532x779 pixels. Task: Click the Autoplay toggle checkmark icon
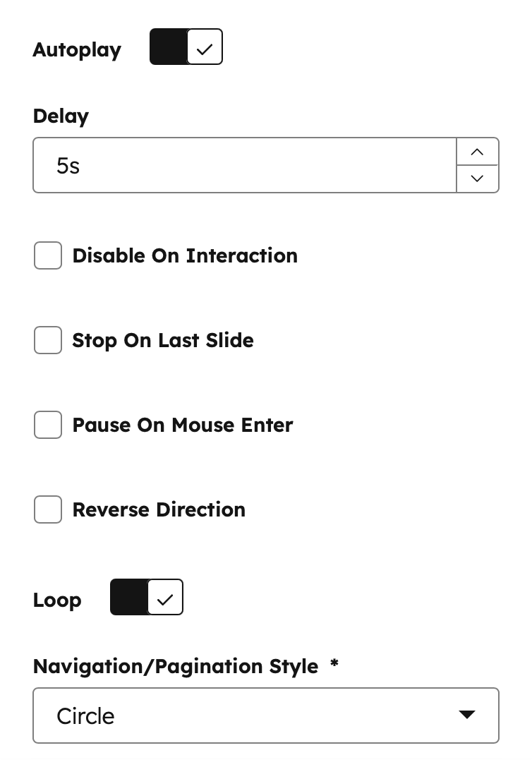pos(205,49)
